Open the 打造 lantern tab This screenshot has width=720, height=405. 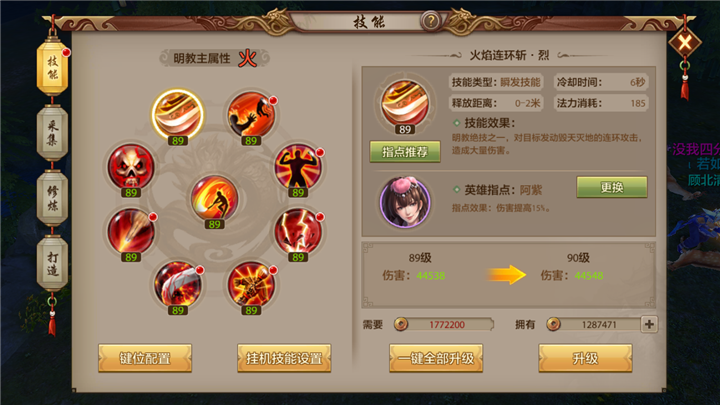(52, 263)
